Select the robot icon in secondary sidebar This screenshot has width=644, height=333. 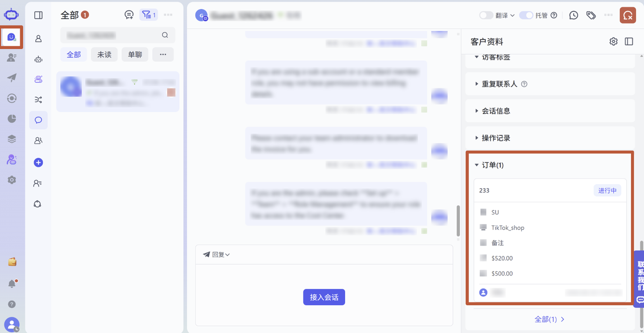tap(38, 59)
